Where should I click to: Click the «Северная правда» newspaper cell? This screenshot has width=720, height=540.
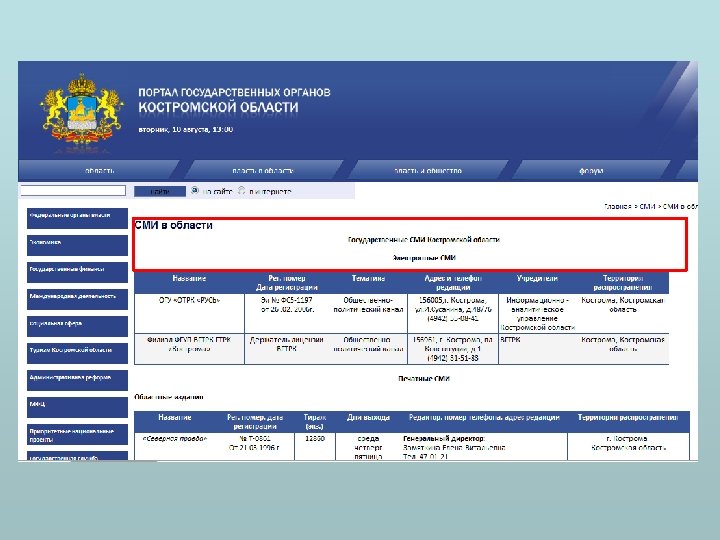[x=174, y=439]
